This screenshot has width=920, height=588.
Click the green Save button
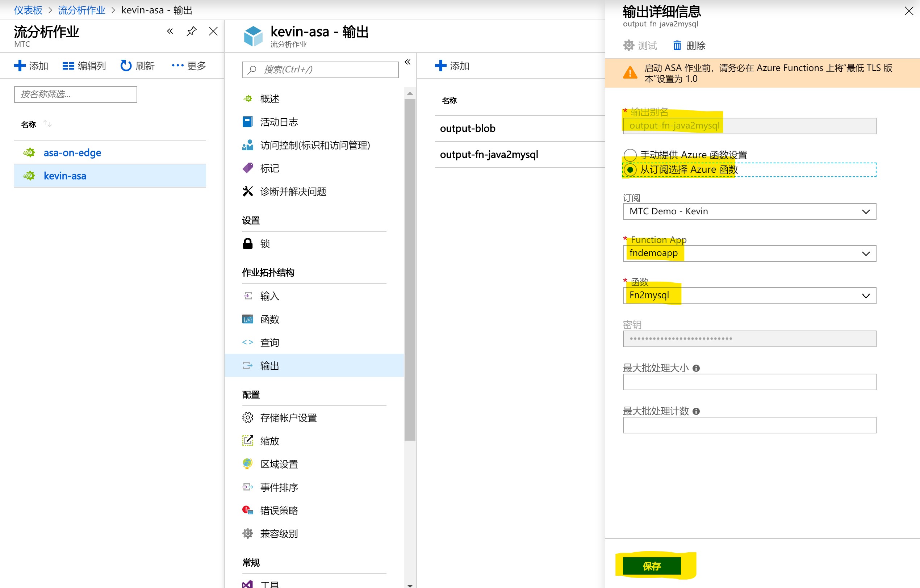(x=652, y=566)
